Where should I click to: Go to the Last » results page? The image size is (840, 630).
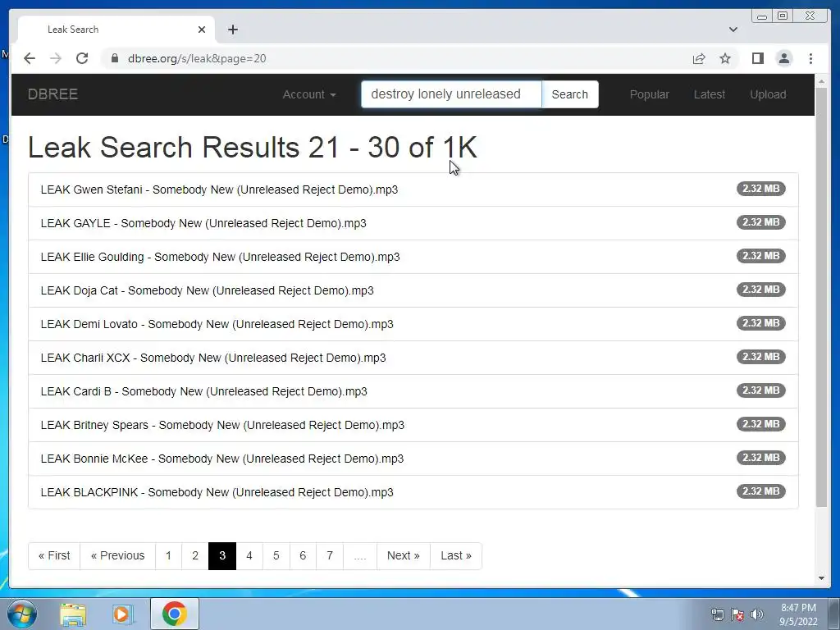coord(456,556)
